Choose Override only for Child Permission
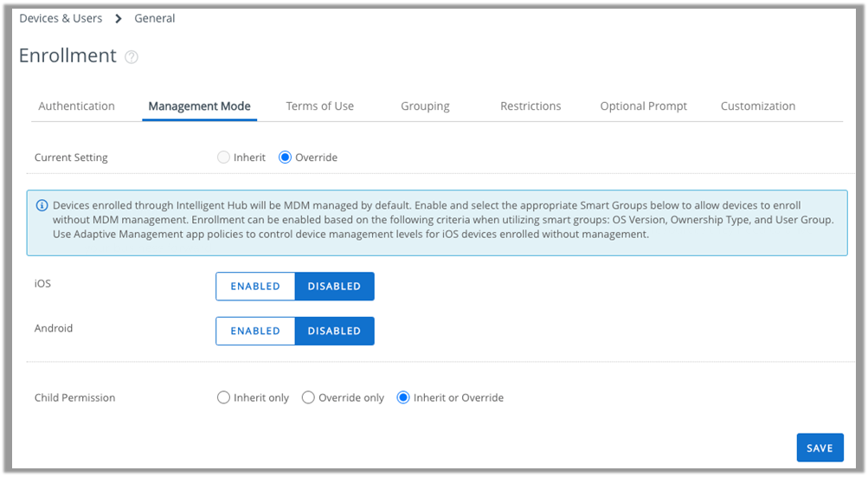Image resolution: width=868 pixels, height=477 pixels. 308,397
